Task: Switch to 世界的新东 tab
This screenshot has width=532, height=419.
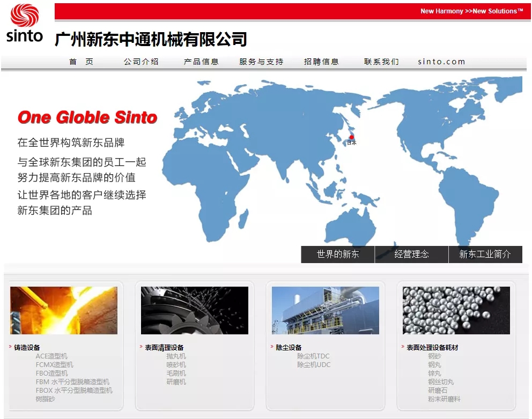Action: pyautogui.click(x=338, y=255)
